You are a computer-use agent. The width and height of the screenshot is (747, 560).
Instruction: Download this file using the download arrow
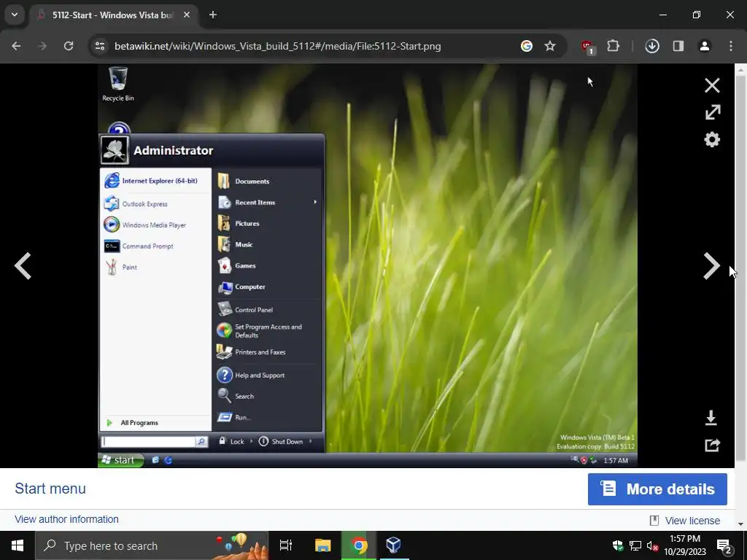(x=711, y=418)
